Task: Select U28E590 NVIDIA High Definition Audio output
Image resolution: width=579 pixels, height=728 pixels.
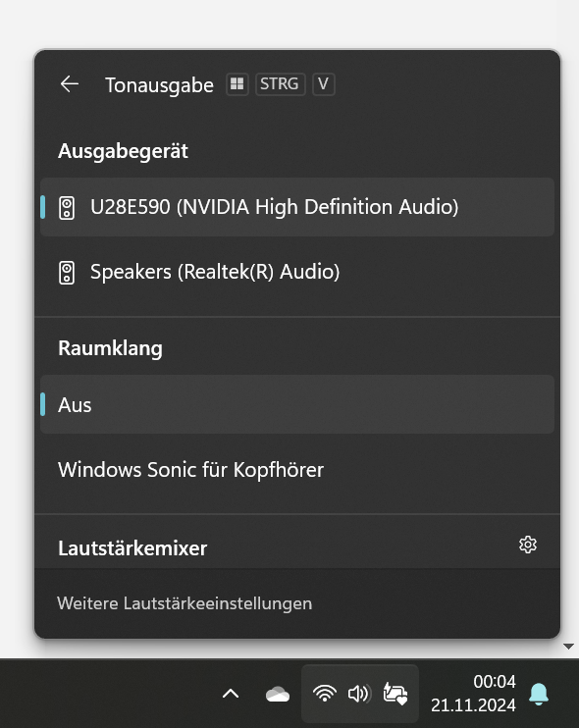Action: pyautogui.click(x=297, y=207)
